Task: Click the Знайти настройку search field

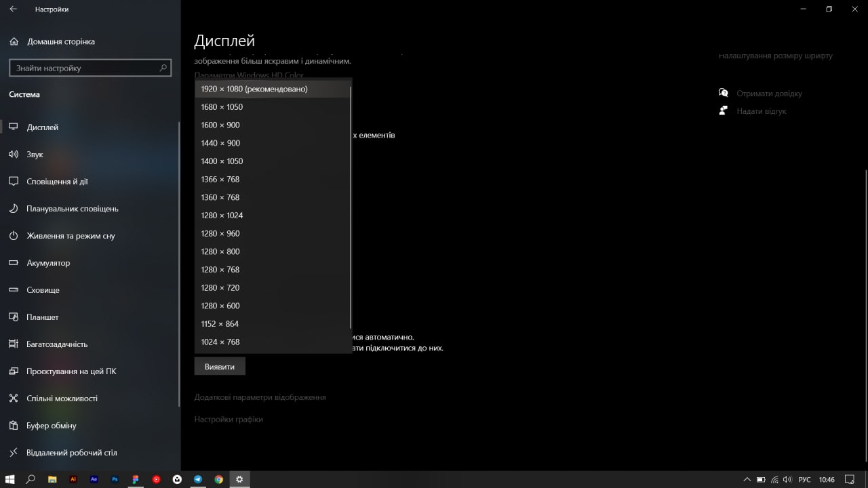Action: [x=89, y=68]
